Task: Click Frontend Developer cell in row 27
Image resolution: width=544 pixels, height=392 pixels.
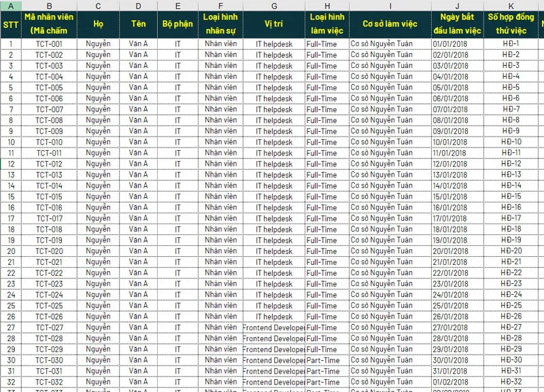Action: pyautogui.click(x=273, y=327)
